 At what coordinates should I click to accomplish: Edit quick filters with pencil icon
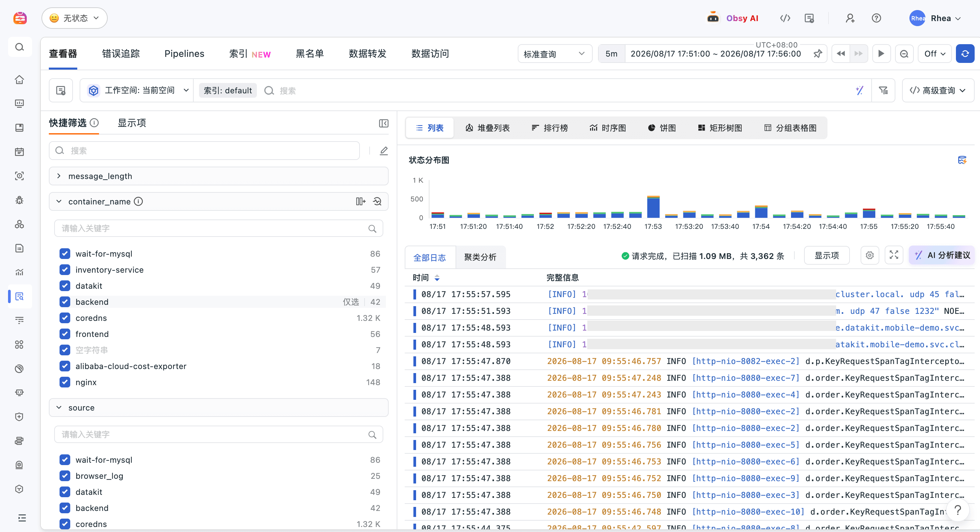384,151
